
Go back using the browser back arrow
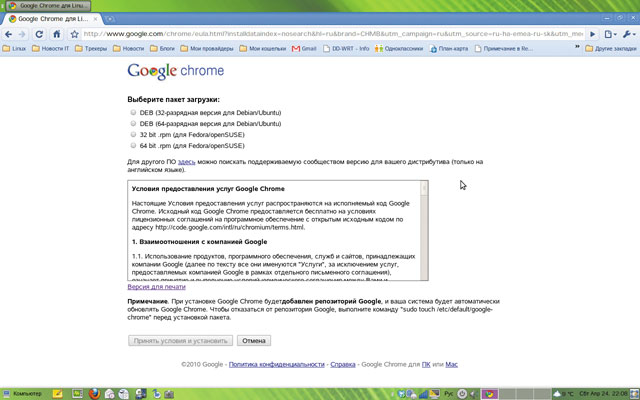(x=9, y=34)
